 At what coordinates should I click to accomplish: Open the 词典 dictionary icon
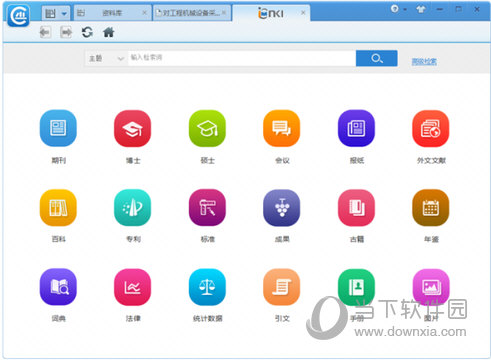tap(58, 287)
